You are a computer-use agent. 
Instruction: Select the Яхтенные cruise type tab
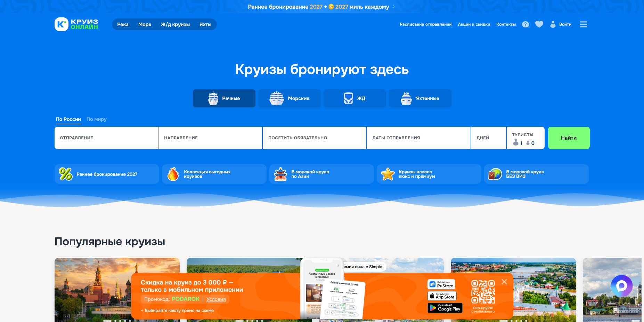coord(420,98)
